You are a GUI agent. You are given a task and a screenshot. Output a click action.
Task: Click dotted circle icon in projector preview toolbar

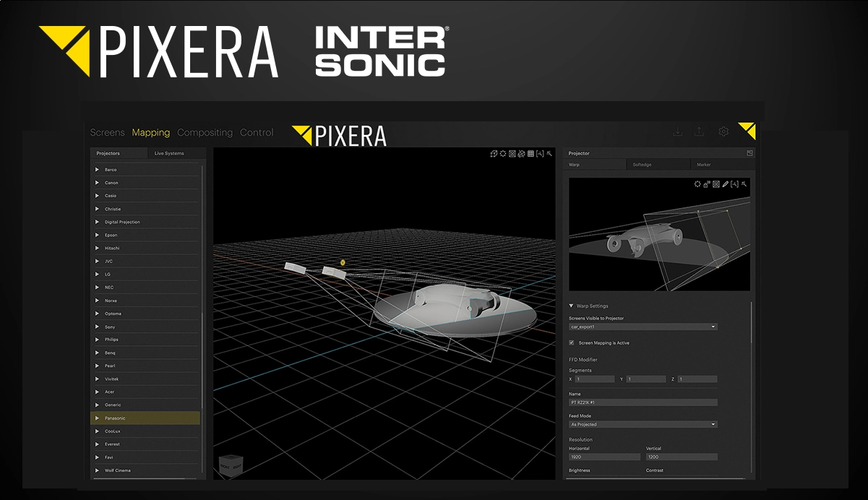(697, 184)
